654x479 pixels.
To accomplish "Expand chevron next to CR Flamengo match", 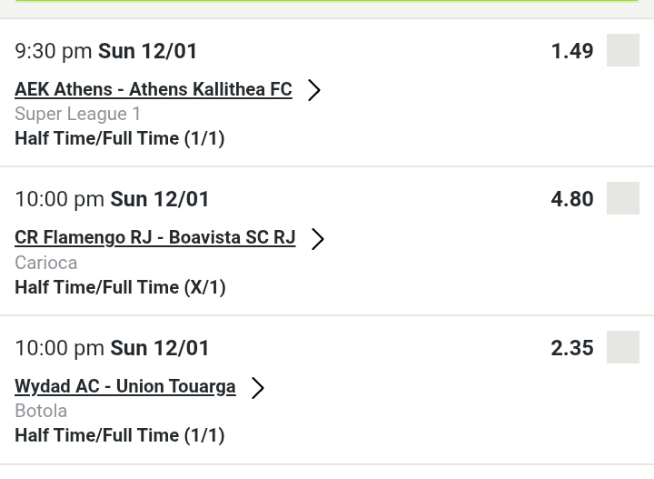I will (318, 238).
